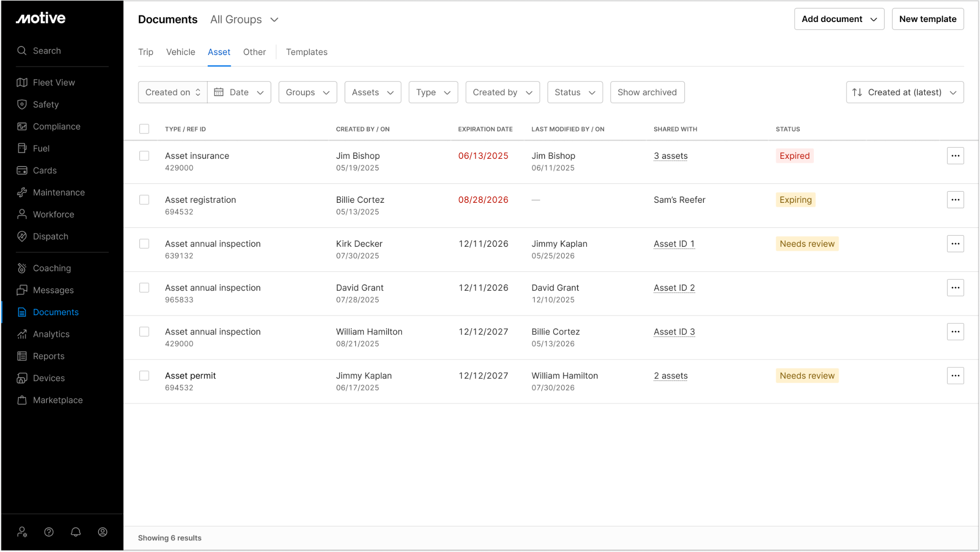This screenshot has height=552, width=980.
Task: Open the Groups filter dropdown
Action: 308,92
